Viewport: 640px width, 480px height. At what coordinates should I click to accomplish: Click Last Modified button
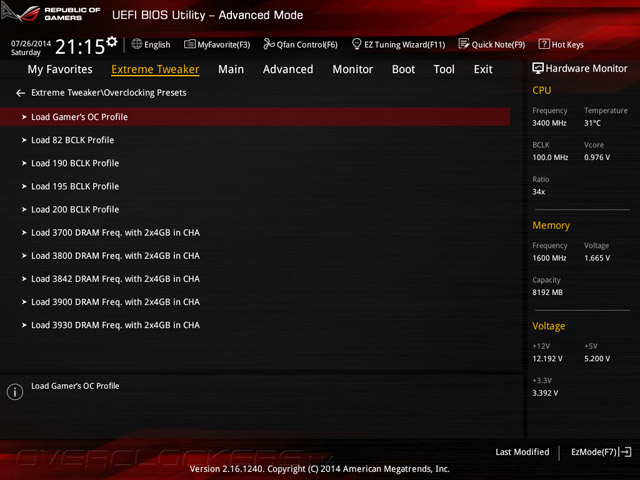pyautogui.click(x=522, y=452)
